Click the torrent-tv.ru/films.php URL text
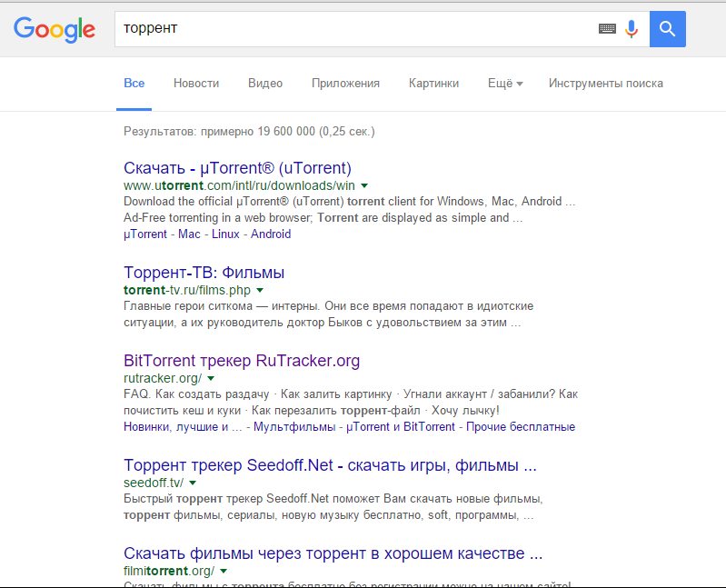The width and height of the screenshot is (726, 588). point(187,290)
